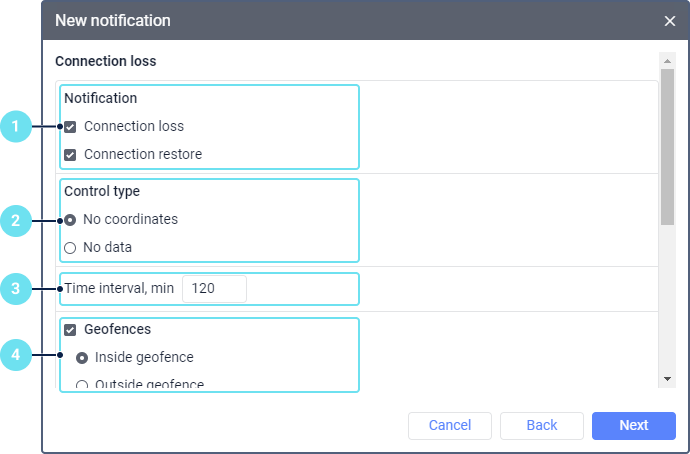Click the numbered callout badge 2
This screenshot has height=454, width=690.
pos(16,220)
